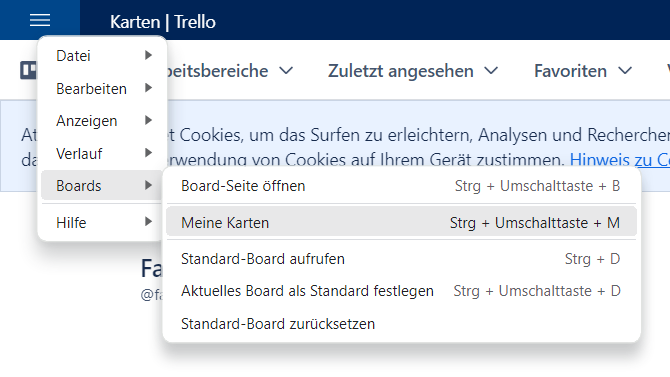Open the Arbeitsbereiche dropdown chevron
The width and height of the screenshot is (670, 377).
coord(286,71)
